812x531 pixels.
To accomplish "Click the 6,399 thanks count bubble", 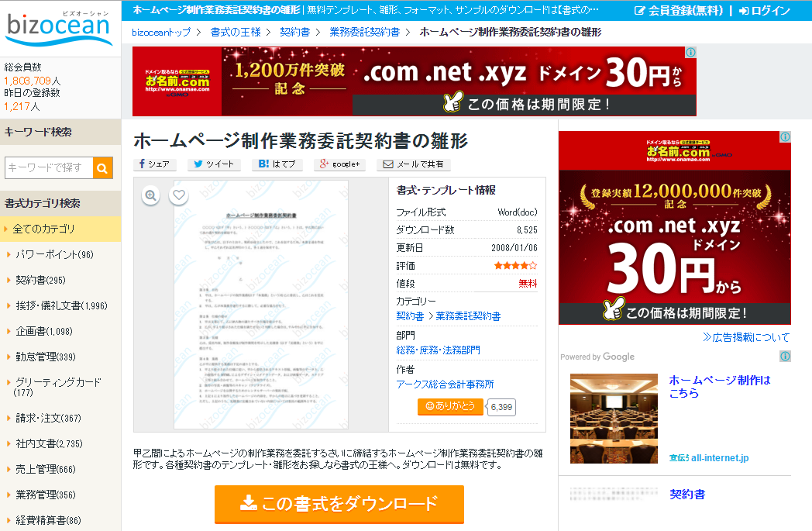I will 501,407.
